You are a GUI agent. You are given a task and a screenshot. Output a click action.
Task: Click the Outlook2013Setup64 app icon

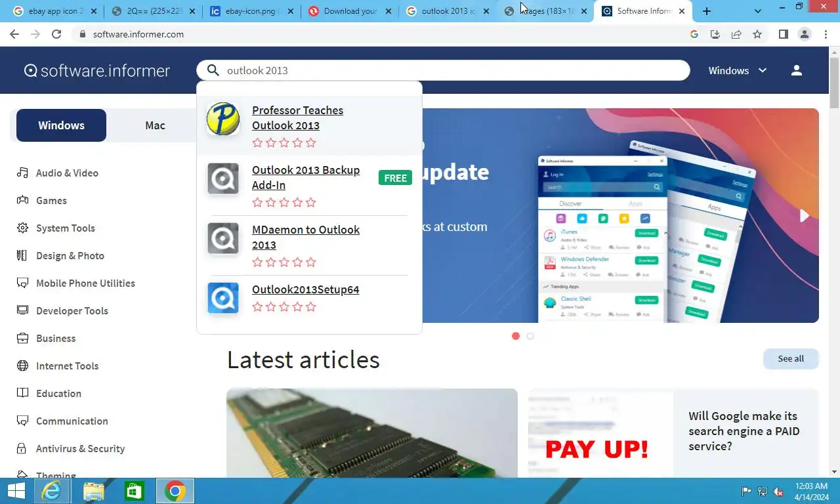click(223, 298)
